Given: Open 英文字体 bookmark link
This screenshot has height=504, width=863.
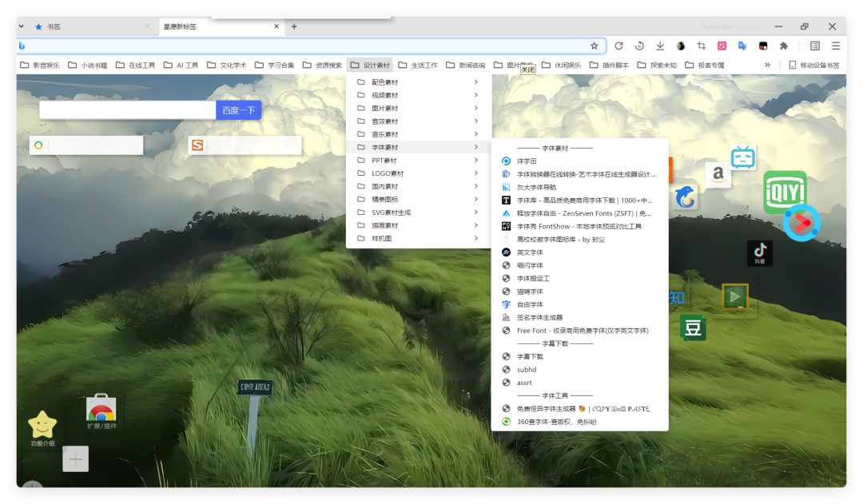Looking at the screenshot, I should coord(579,252).
